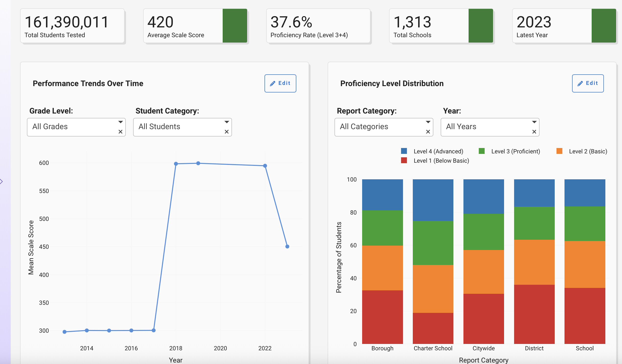The width and height of the screenshot is (622, 364).
Task: Expand the collapsed sidebar chevron at left edge
Action: click(1, 182)
